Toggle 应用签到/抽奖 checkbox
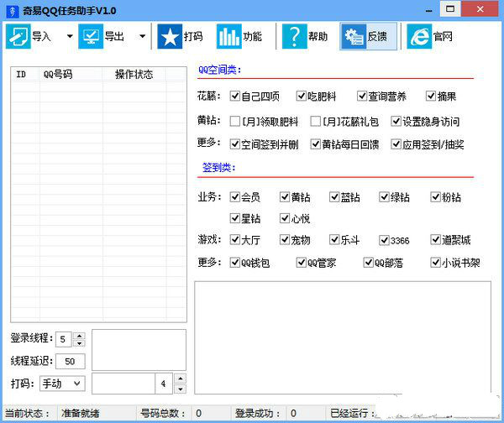Viewport: 504px width, 423px height. click(396, 144)
